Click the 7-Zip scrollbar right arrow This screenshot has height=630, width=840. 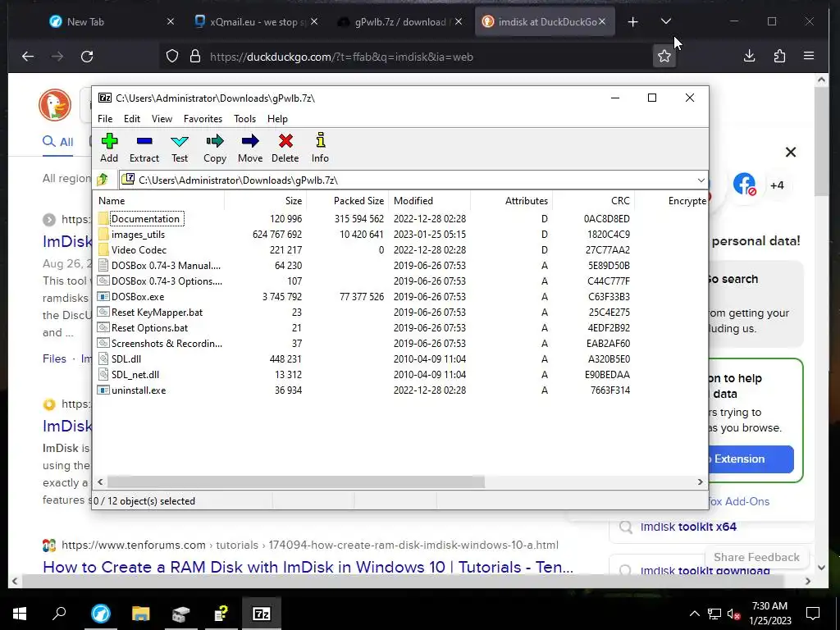700,482
